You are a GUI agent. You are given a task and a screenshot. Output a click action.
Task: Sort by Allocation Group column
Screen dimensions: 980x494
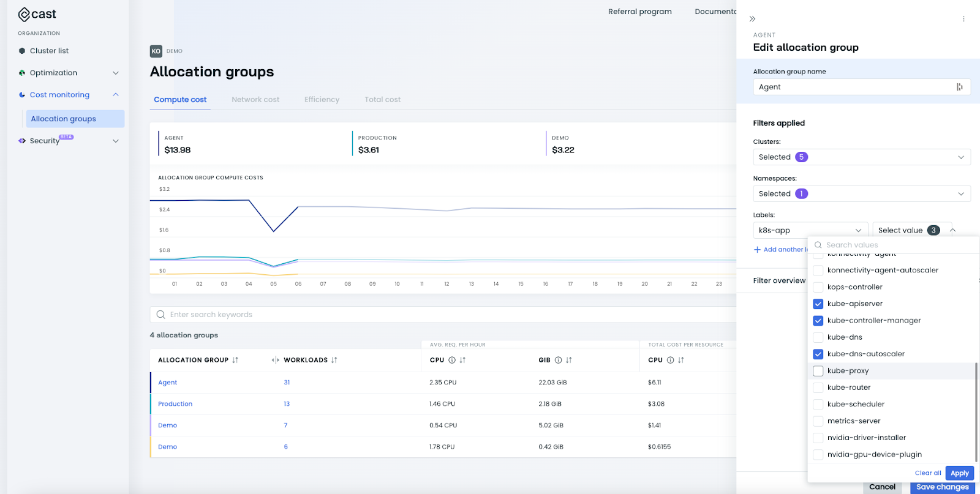pos(235,360)
